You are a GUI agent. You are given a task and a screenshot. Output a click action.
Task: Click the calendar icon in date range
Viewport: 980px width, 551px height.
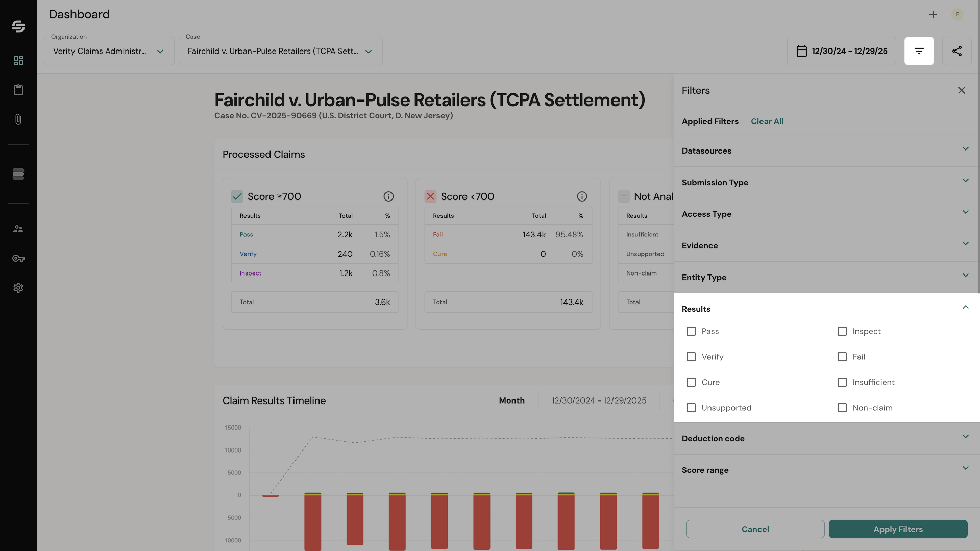tap(802, 51)
